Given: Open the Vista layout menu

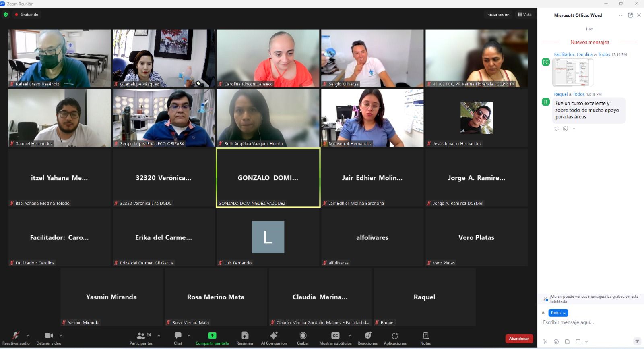Looking at the screenshot, I should (x=524, y=15).
